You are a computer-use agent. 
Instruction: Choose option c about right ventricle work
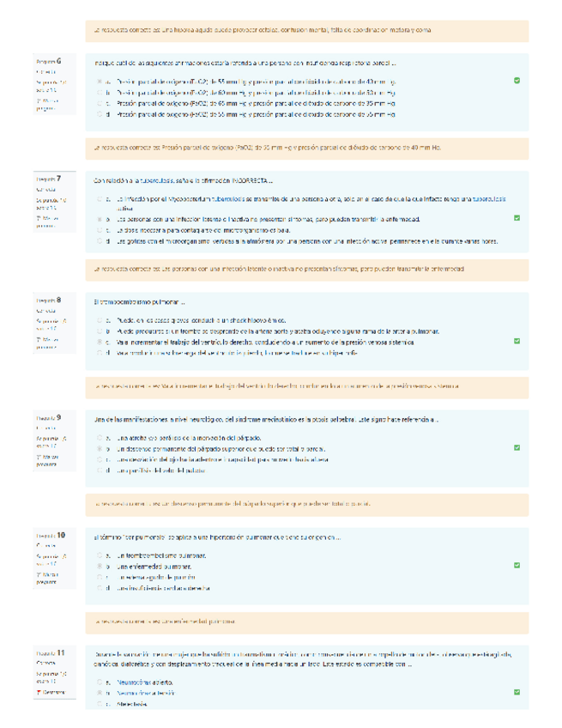[100, 343]
